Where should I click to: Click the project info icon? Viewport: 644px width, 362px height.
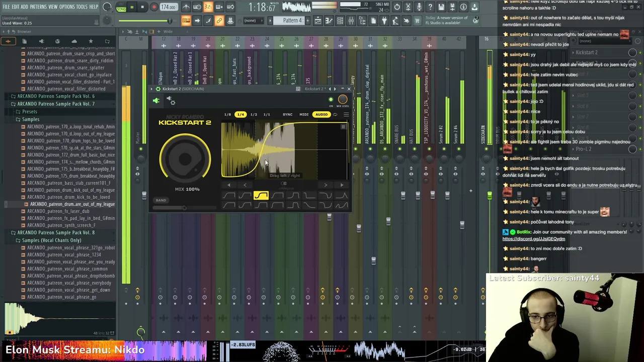coord(463,7)
